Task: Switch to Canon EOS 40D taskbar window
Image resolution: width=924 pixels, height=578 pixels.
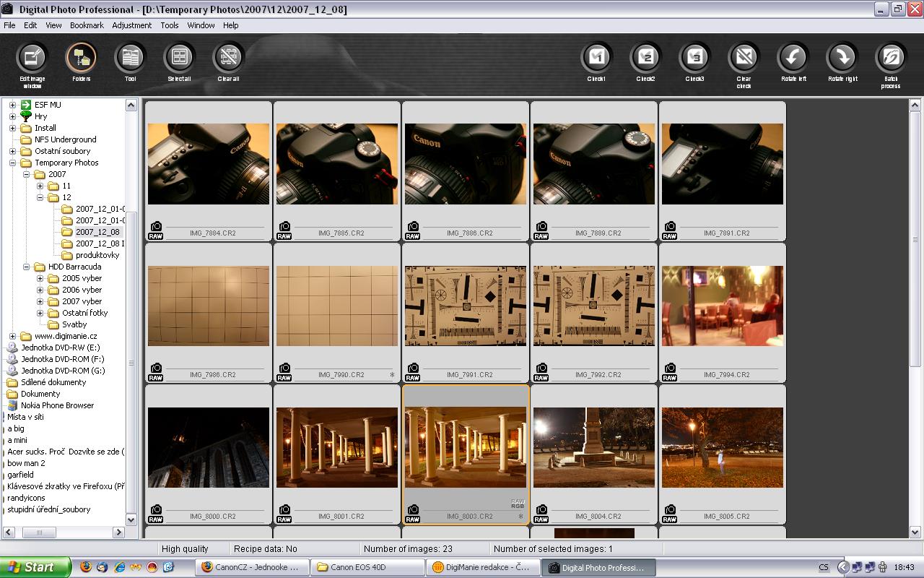Action: [x=367, y=567]
